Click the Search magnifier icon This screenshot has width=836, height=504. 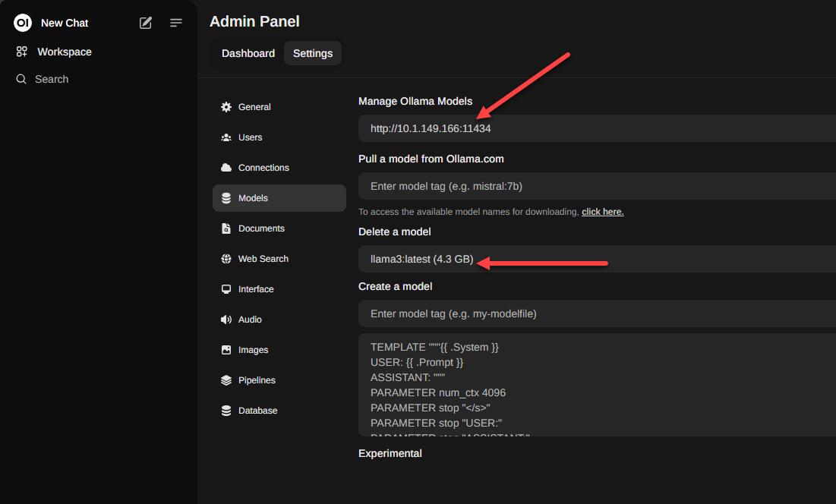21,79
